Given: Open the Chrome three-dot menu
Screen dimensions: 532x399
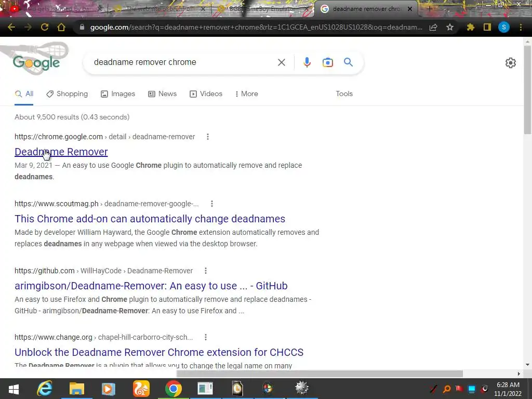Looking at the screenshot, I should click(x=521, y=27).
